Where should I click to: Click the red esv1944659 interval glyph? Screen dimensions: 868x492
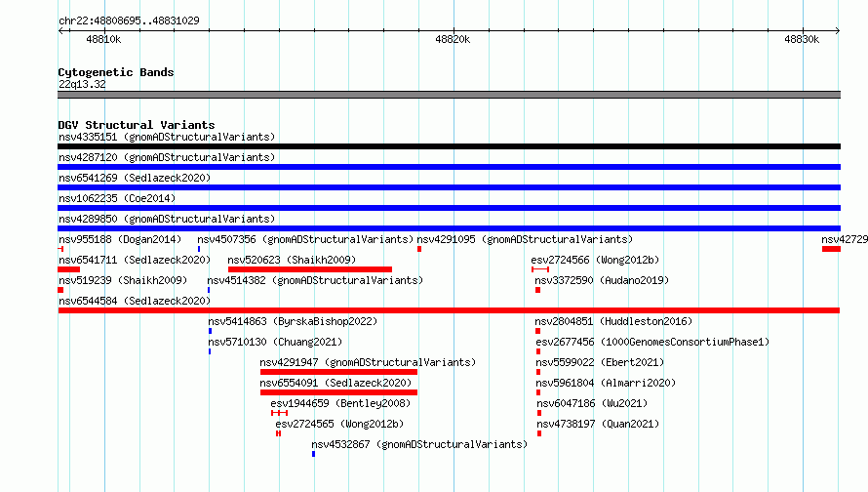pos(279,413)
